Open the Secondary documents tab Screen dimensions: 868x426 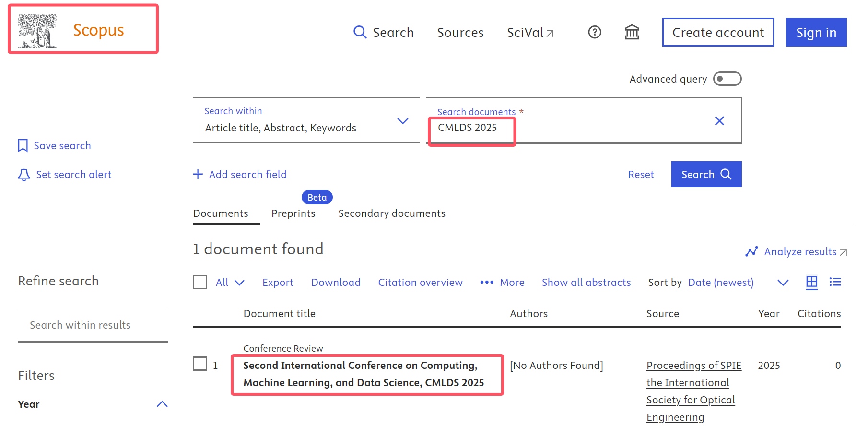click(x=391, y=213)
